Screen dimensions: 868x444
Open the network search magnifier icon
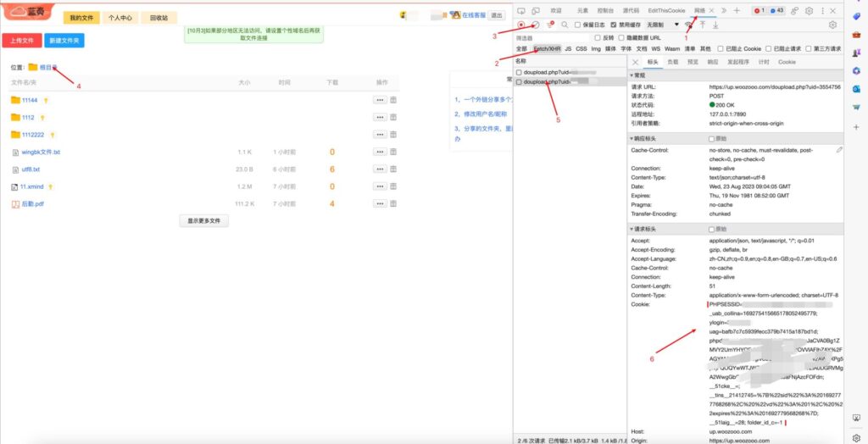(565, 25)
